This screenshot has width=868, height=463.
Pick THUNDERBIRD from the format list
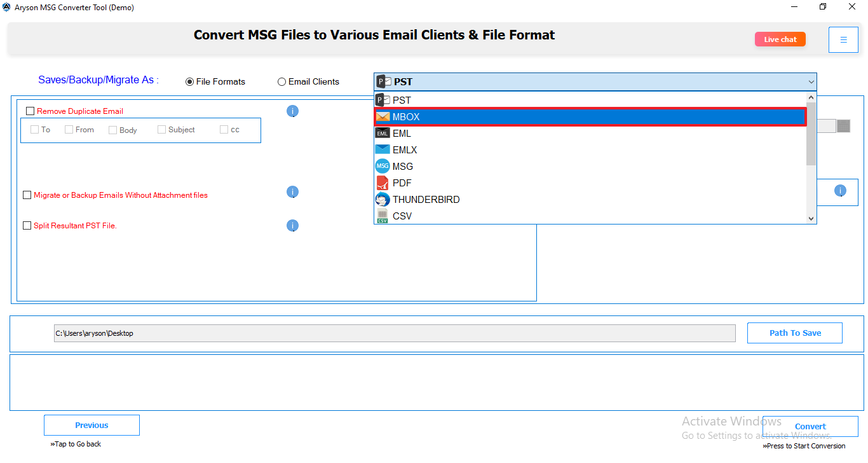point(590,200)
